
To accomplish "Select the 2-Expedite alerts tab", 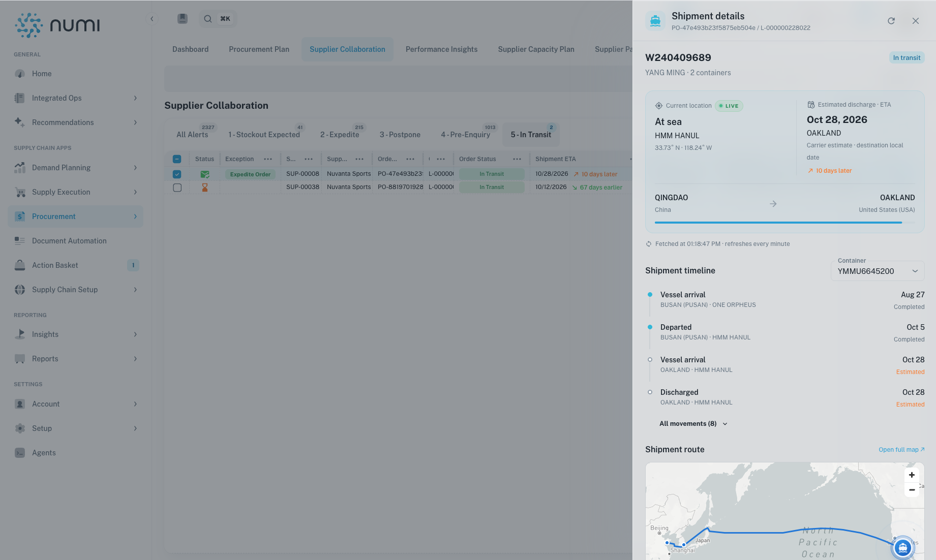I will point(340,135).
